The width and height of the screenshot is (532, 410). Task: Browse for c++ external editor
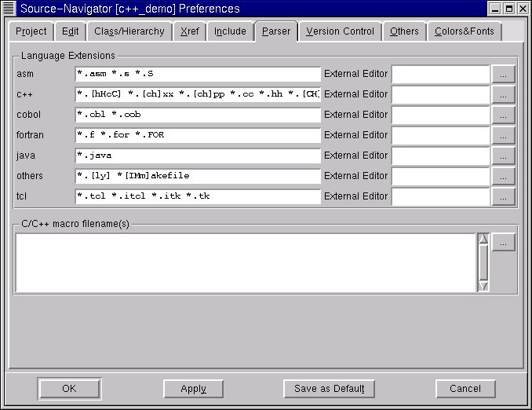point(504,94)
